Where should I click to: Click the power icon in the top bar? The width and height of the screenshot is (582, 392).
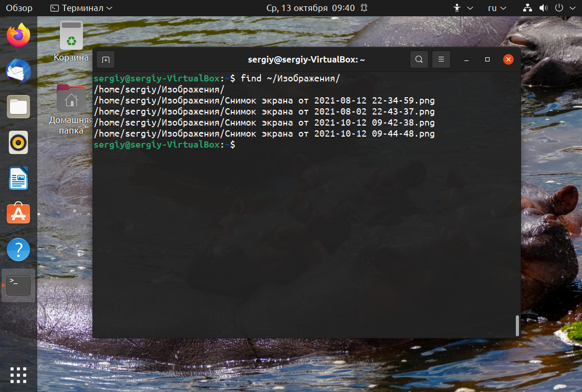pyautogui.click(x=559, y=8)
